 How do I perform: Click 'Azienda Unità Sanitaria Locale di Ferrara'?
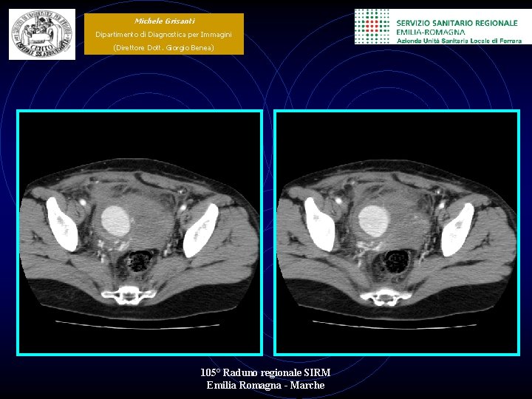[x=460, y=41]
